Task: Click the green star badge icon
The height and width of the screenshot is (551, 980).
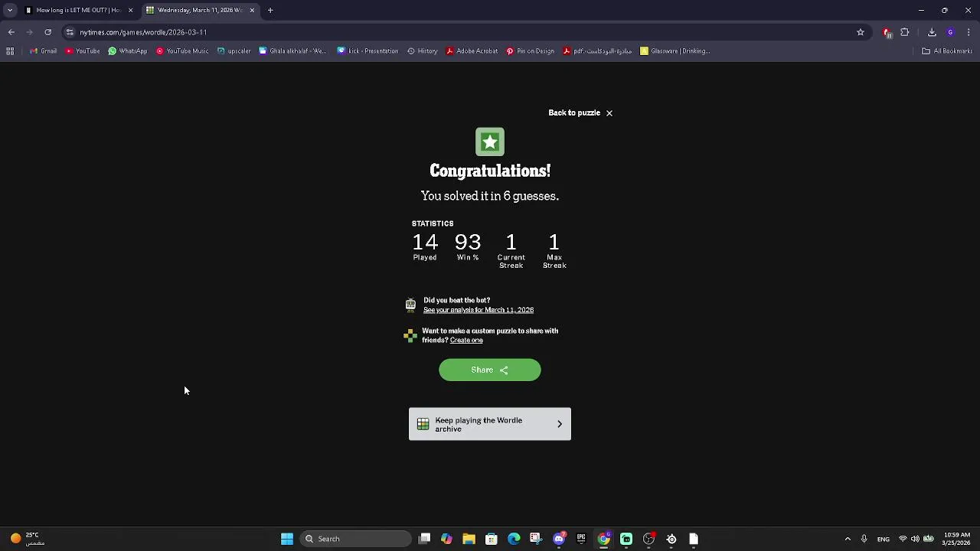Action: point(490,142)
